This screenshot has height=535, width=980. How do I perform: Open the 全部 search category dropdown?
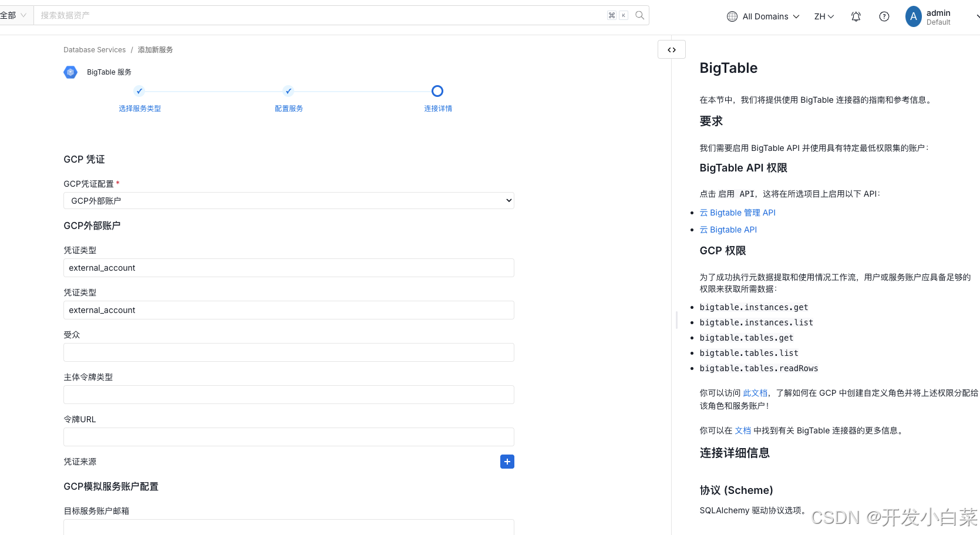coord(14,15)
